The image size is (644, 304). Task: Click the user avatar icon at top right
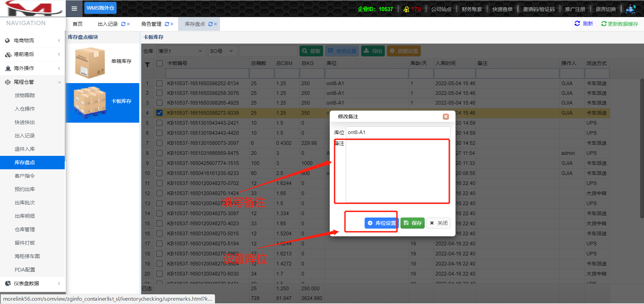tap(631, 9)
